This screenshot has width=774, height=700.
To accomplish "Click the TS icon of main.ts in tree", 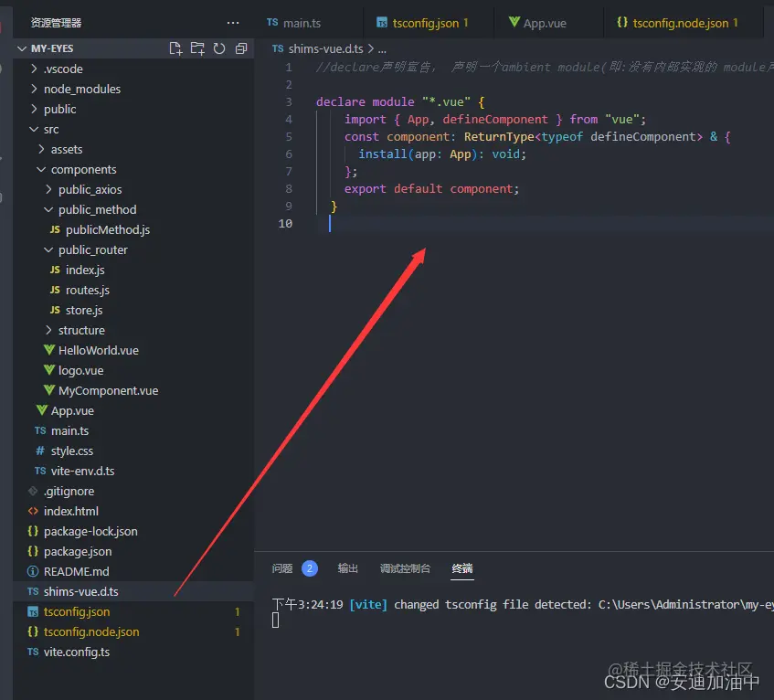I will tap(40, 430).
